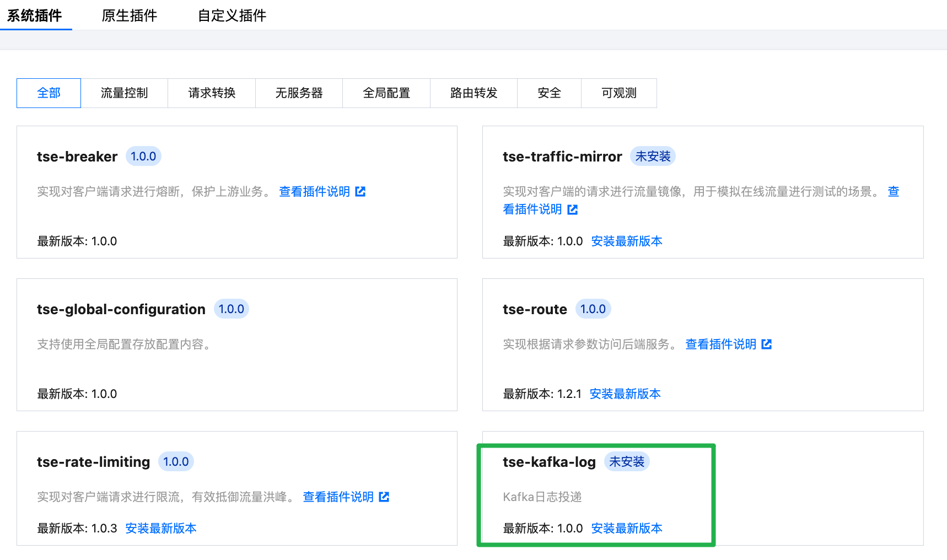Click the Kafka日志投递 description text
947x560 pixels.
tap(542, 497)
